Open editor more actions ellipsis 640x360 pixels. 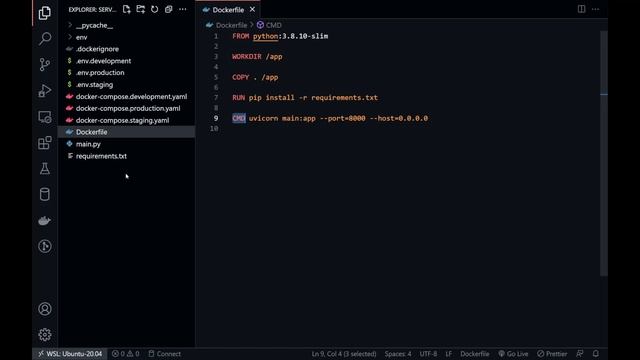(x=596, y=9)
